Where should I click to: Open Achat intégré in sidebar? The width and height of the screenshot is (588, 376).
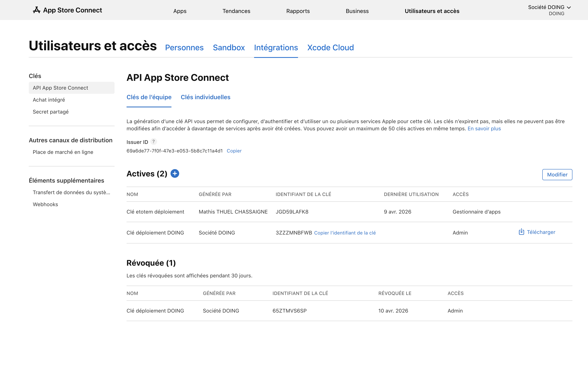[x=49, y=100]
